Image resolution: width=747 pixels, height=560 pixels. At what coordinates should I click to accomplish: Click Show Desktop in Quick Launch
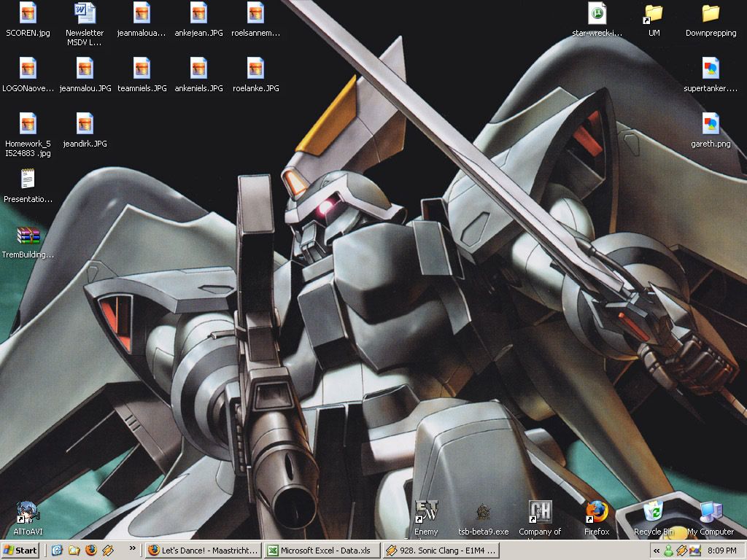coord(57,551)
